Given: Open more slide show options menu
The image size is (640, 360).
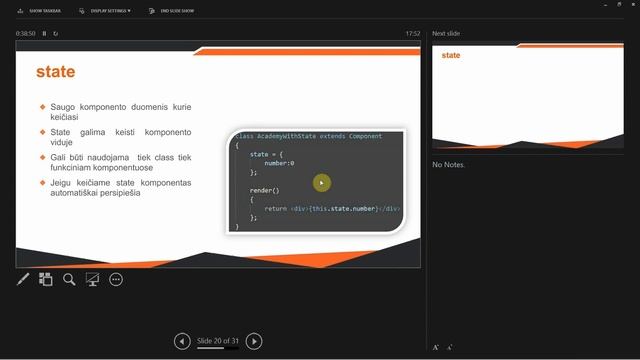Looking at the screenshot, I should [x=116, y=280].
